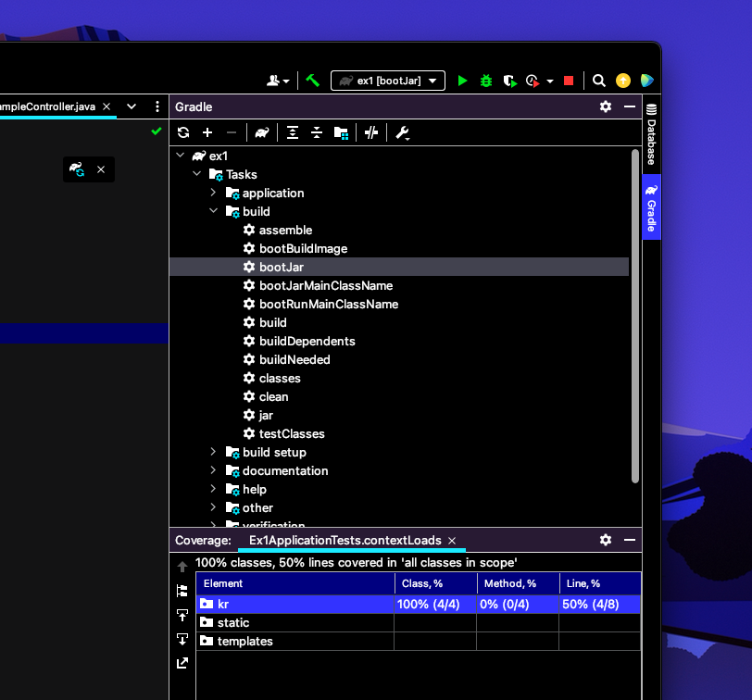Sort coverage by Method, % column
Screen dimensions: 752x700
pyautogui.click(x=518, y=583)
